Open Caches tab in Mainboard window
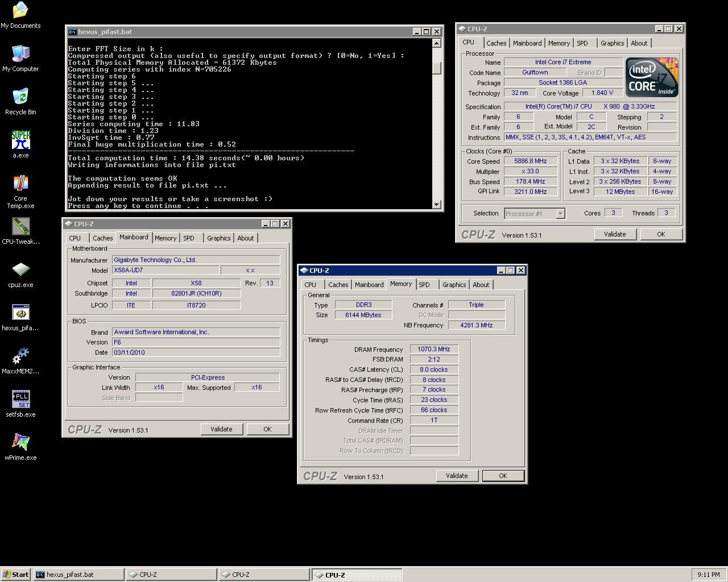Viewport: 728px width, 582px height. tap(102, 238)
